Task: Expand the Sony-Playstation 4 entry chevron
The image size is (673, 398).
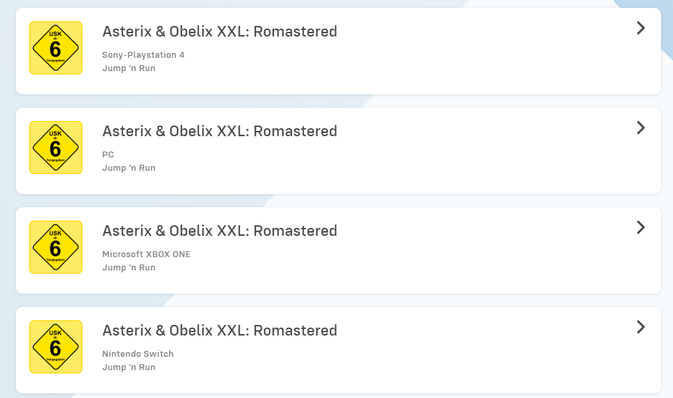Action: click(640, 28)
